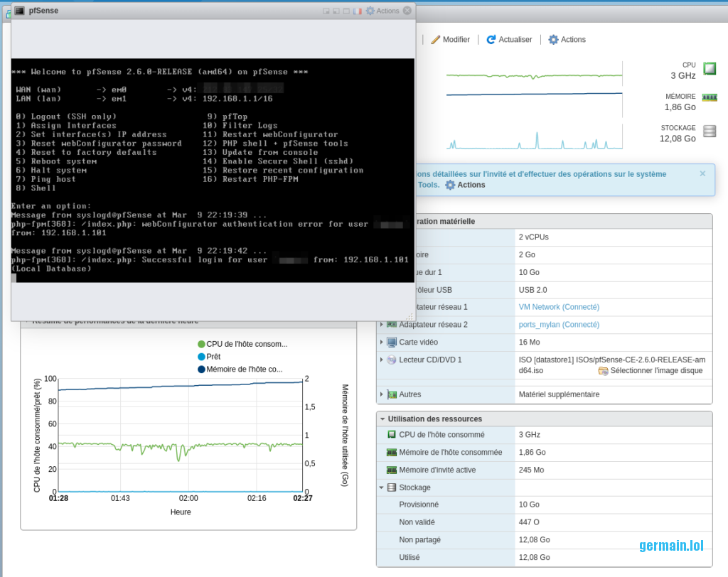Screen dimensions: 728x577
Task: Click the Modifier pencil icon
Action: coord(436,40)
